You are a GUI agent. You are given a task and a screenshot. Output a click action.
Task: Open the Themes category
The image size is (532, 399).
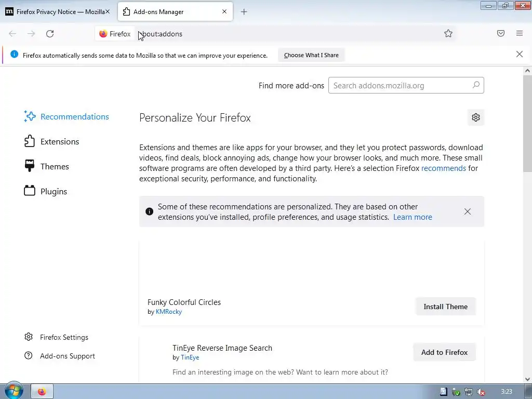[46, 166]
